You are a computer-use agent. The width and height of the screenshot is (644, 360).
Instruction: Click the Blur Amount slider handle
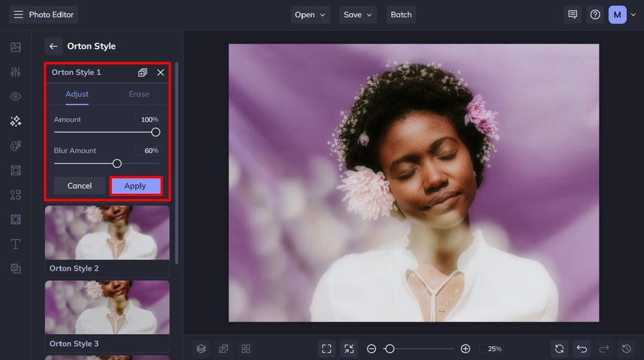[x=117, y=164]
